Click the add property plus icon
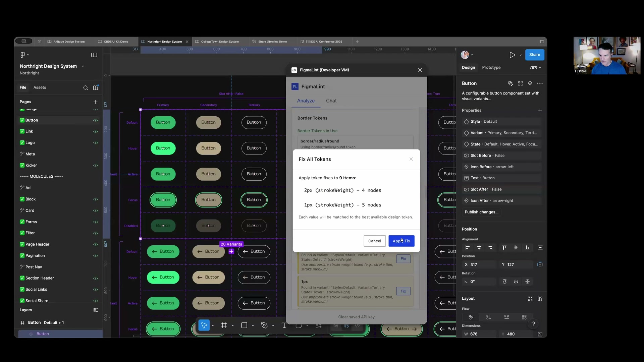The height and width of the screenshot is (362, 644). [x=540, y=110]
